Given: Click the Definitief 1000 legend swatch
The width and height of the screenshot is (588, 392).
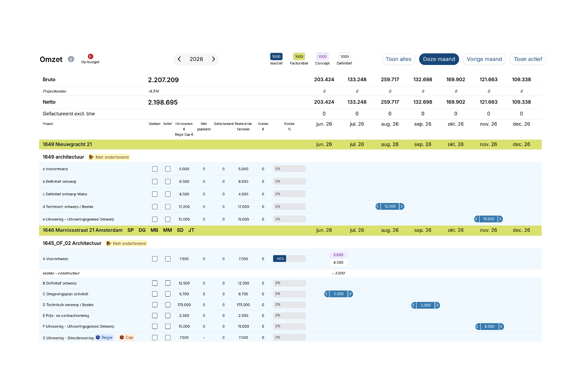Looking at the screenshot, I should point(344,57).
